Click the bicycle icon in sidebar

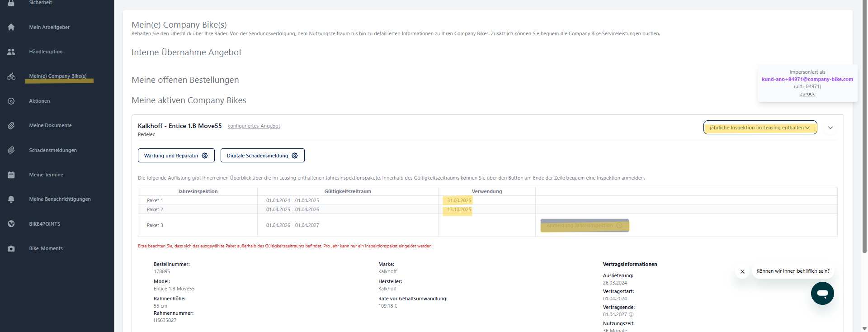(x=11, y=76)
